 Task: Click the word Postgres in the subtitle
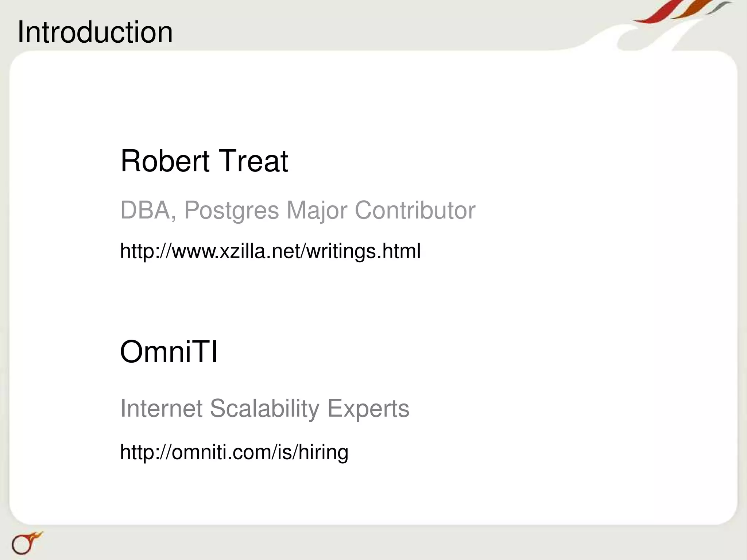[231, 211]
